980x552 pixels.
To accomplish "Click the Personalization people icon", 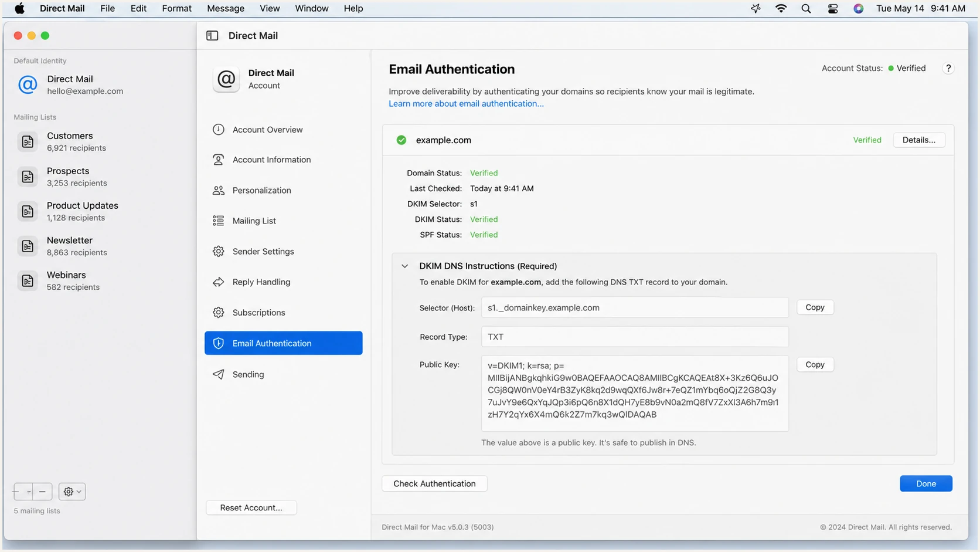I will (219, 190).
